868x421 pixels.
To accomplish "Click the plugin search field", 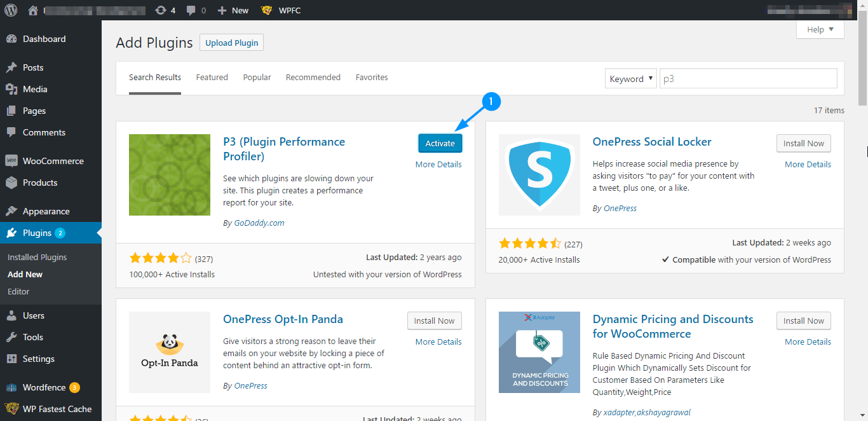I will coord(749,79).
